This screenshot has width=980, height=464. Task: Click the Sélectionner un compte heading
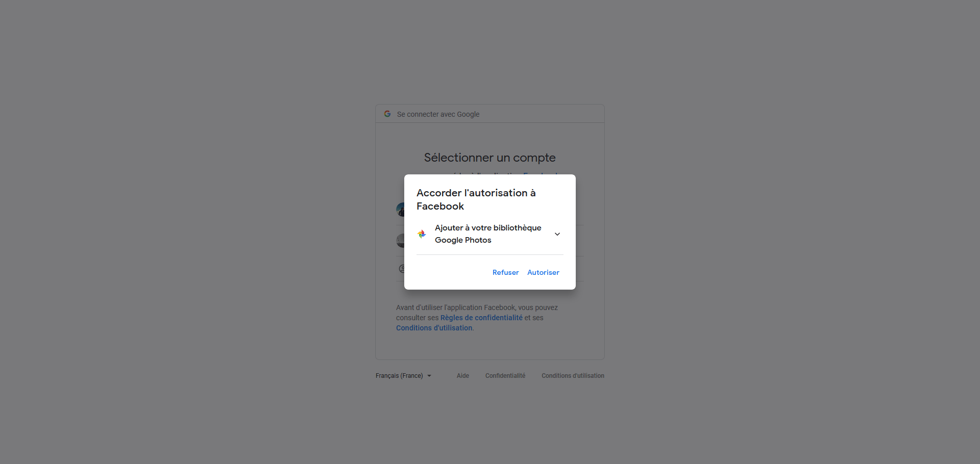coord(490,158)
